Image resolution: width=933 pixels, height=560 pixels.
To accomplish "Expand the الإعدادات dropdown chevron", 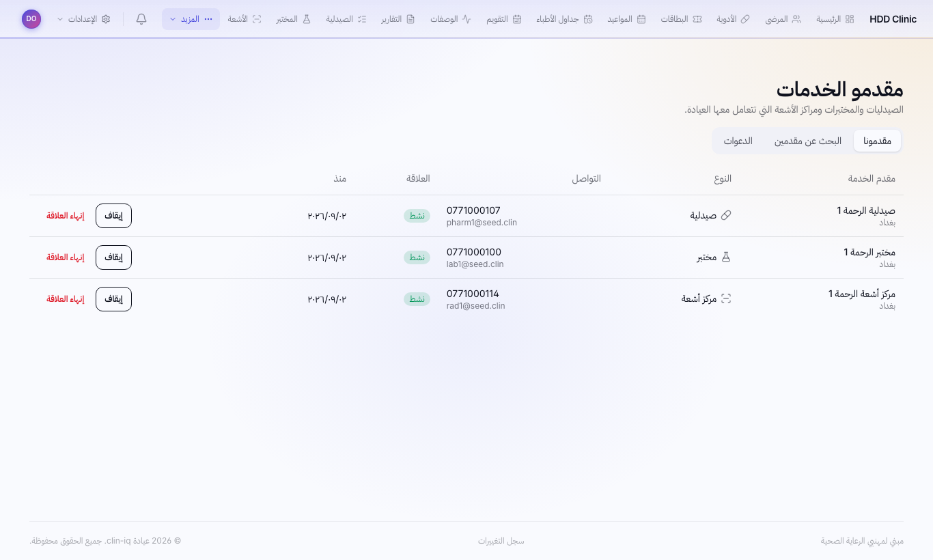I will coord(60,19).
